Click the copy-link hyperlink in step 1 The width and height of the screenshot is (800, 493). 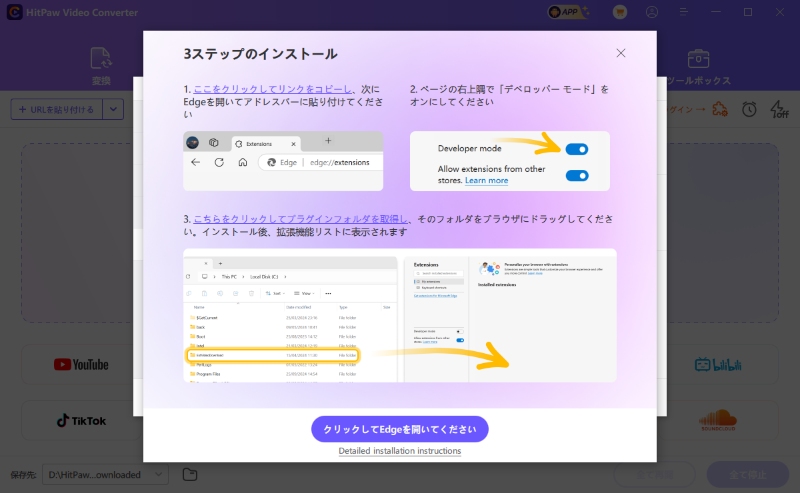click(272, 89)
